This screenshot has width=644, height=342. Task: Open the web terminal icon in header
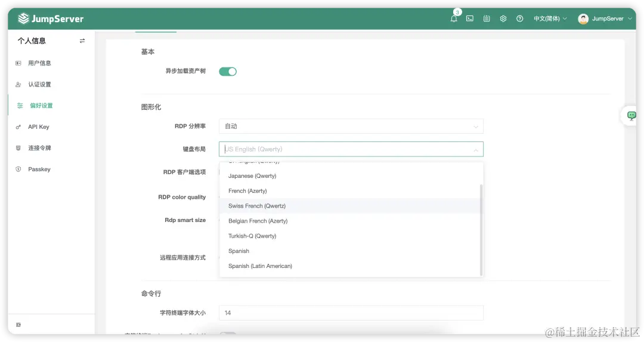click(470, 19)
